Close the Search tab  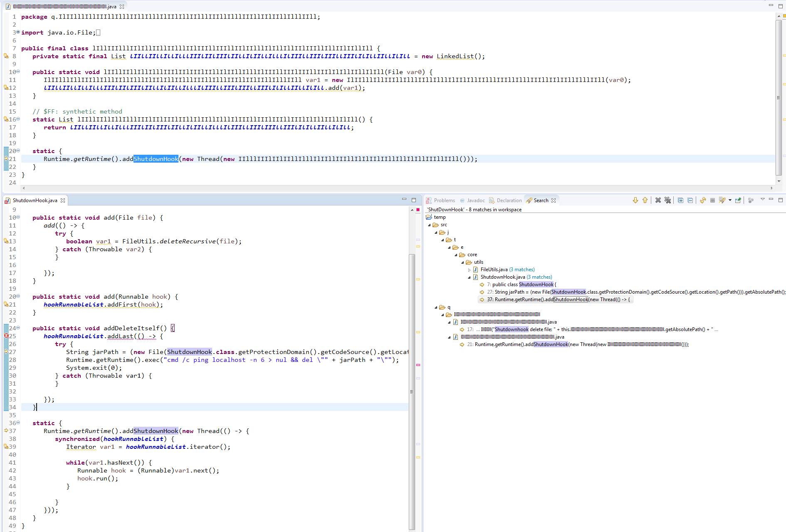point(554,200)
